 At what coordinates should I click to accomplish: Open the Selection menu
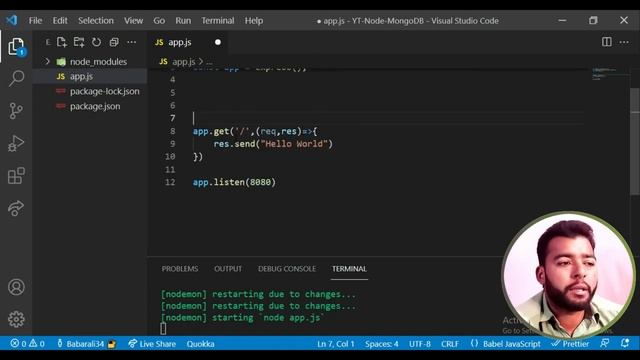[x=96, y=20]
